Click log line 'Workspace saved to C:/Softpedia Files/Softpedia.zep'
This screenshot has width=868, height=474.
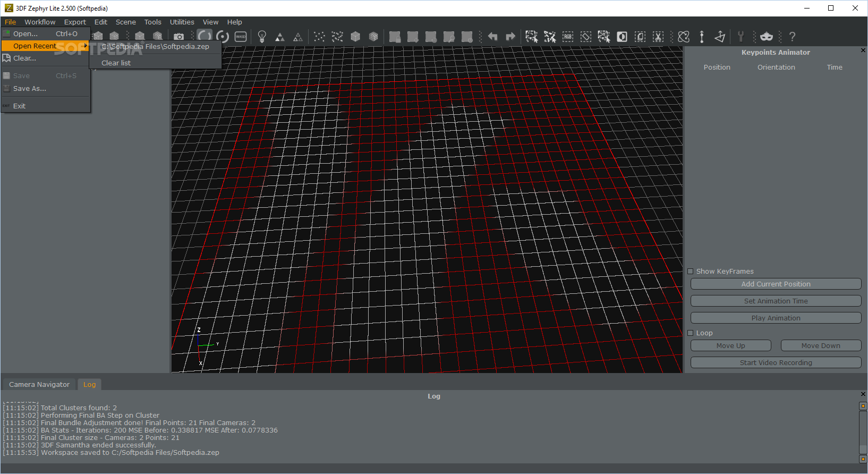tap(111, 453)
